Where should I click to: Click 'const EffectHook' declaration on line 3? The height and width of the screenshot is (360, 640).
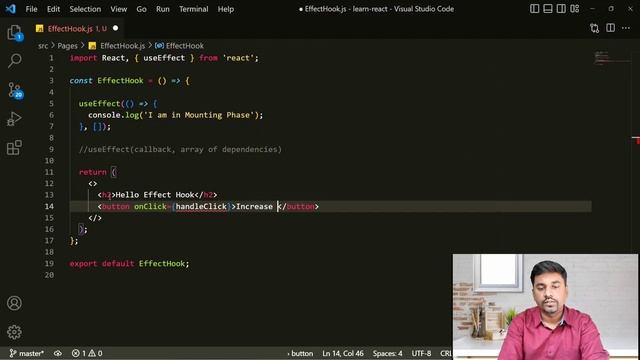tap(107, 81)
